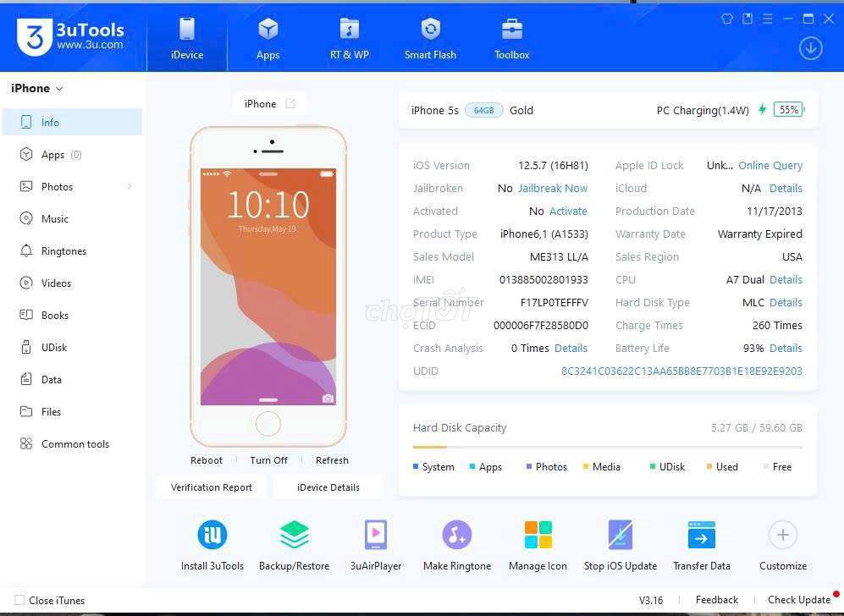This screenshot has height=616, width=844.
Task: Open the Make Ringtone tool
Action: click(456, 542)
